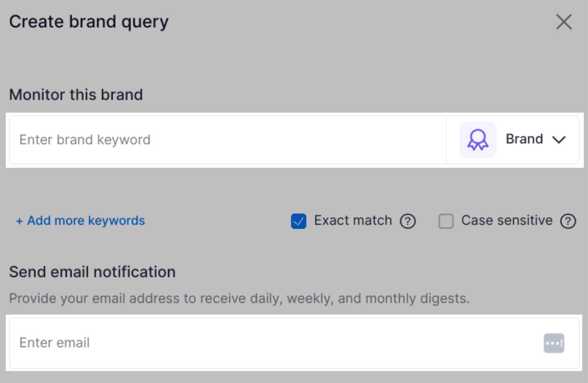Click Add more keywords
The height and width of the screenshot is (383, 588).
coord(80,221)
